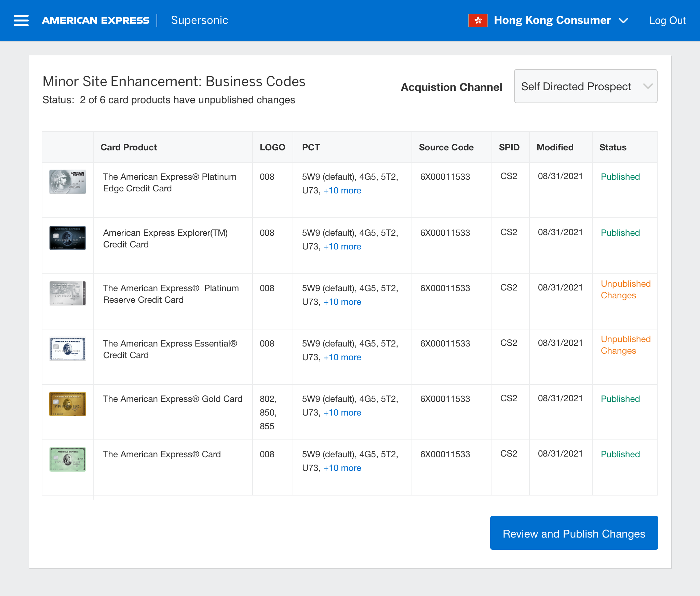
Task: Click the Source Code column header
Action: [x=446, y=147]
